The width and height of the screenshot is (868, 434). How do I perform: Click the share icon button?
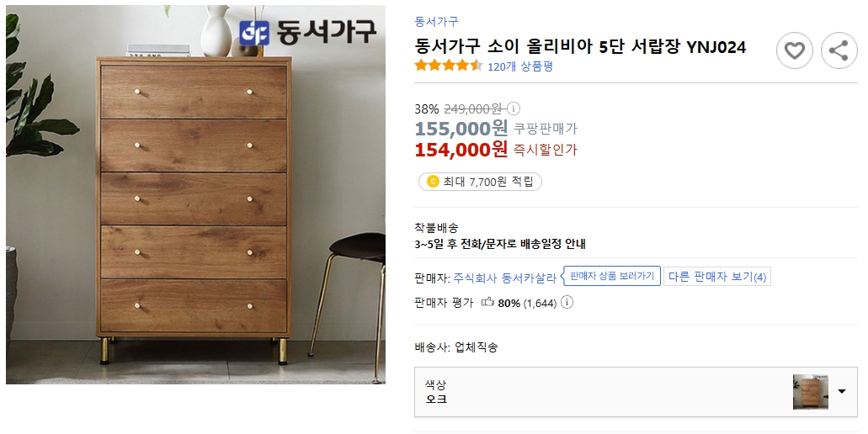[838, 51]
